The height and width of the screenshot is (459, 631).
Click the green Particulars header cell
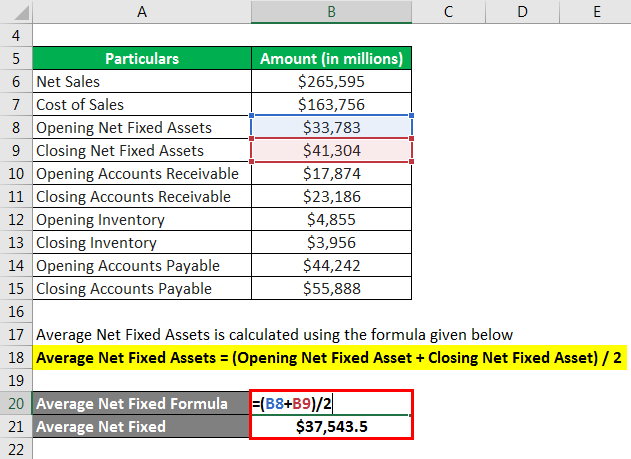pos(141,58)
